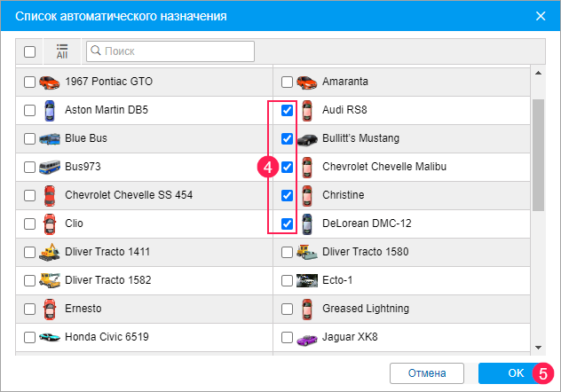This screenshot has width=561, height=392.
Task: Click the Jaguar XK8 purple car icon
Action: click(307, 337)
